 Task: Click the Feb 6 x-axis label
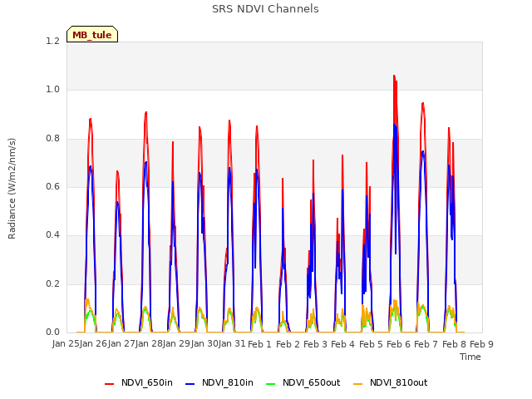point(398,344)
